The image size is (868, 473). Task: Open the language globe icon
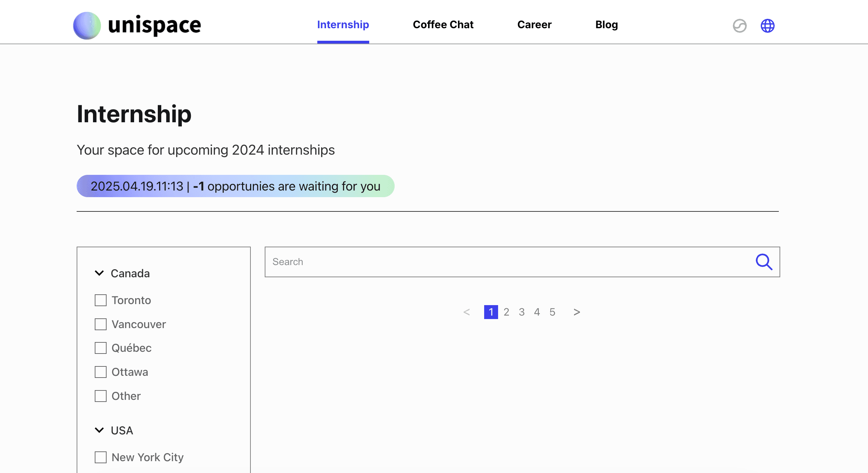pos(767,25)
